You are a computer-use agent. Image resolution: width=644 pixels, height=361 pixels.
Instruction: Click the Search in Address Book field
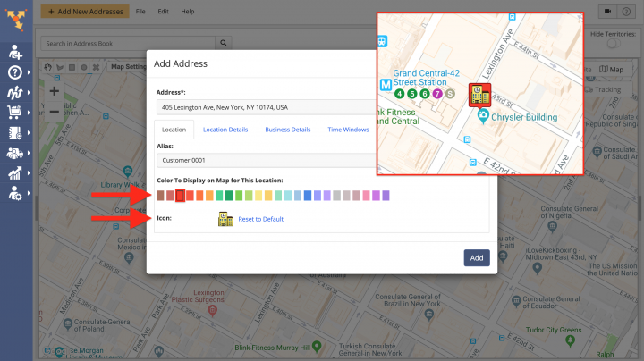pos(128,43)
